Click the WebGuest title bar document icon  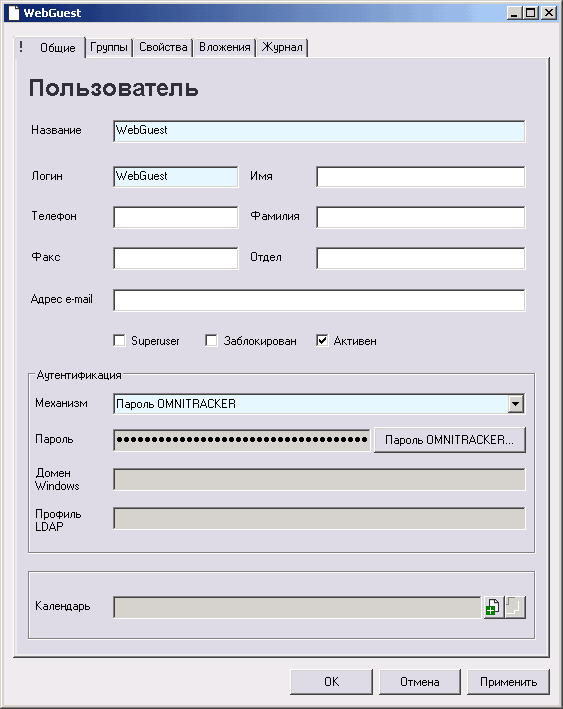tap(14, 12)
